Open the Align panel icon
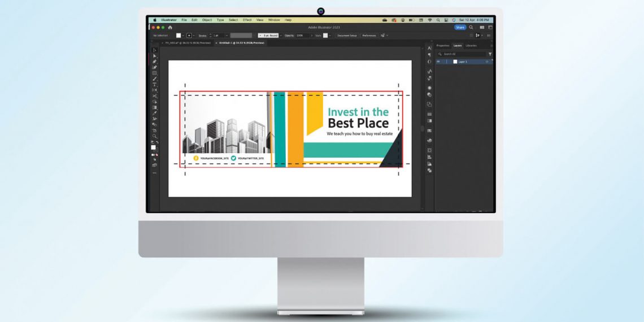Viewport: 644px width, 322px height. 429,157
